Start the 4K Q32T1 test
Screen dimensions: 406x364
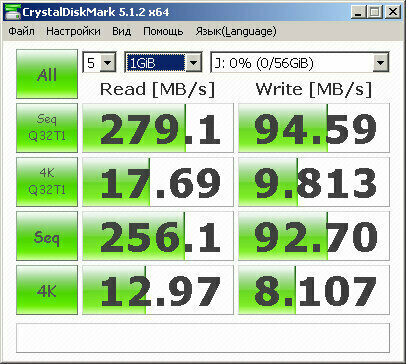(x=47, y=182)
